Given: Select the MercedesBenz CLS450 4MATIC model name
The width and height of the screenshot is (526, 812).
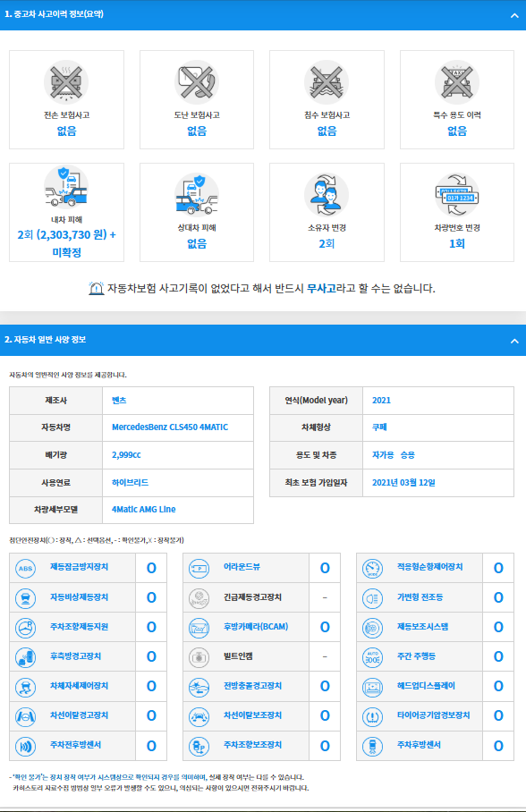Looking at the screenshot, I should point(170,427).
